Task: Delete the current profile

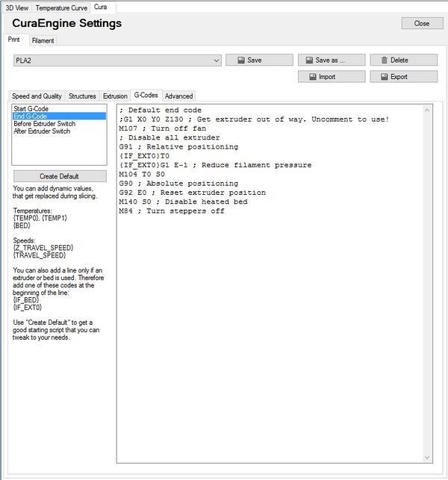Action: coord(404,60)
